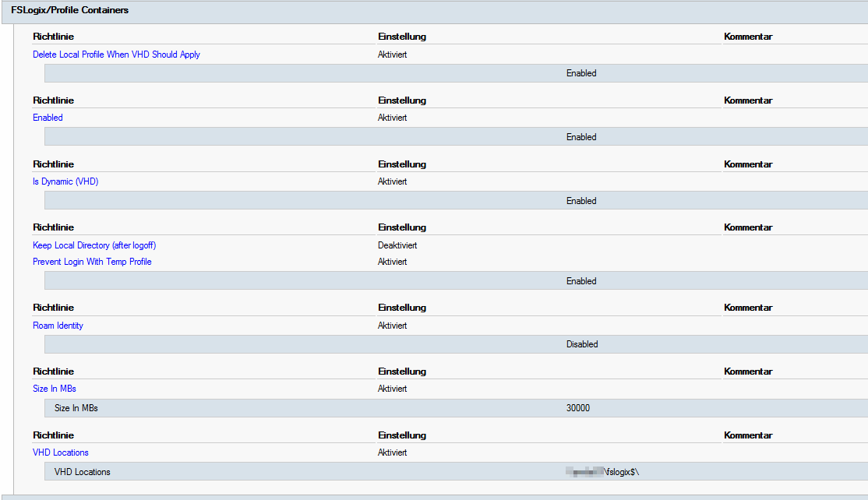Open the Keep Local Directory (after logoff) link
Image resolution: width=868 pixels, height=500 pixels.
94,245
